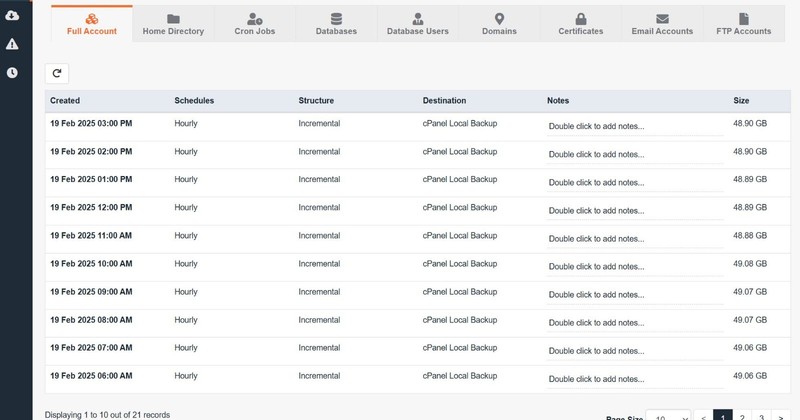Switch to the Home Directory tab
The image size is (800, 420).
tap(173, 24)
